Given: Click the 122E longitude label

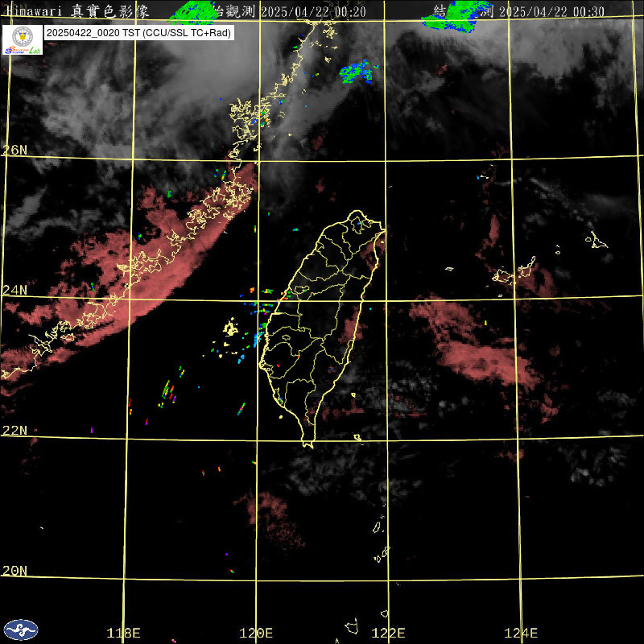Looking at the screenshot, I should coord(388,633).
